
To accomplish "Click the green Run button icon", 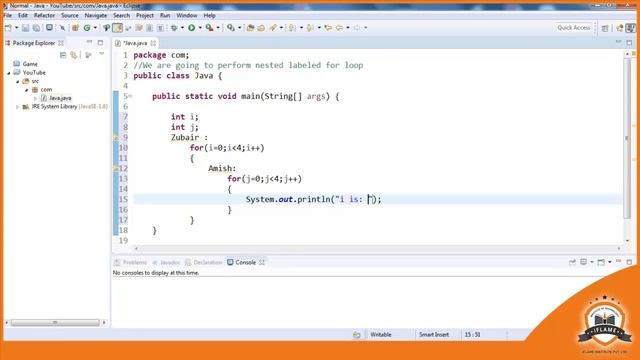I will tap(191, 28).
